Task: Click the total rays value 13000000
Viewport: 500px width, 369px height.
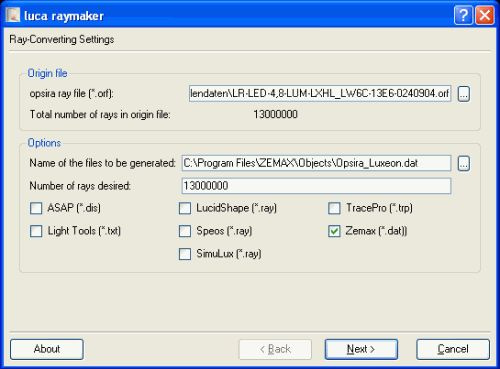Action: point(275,115)
